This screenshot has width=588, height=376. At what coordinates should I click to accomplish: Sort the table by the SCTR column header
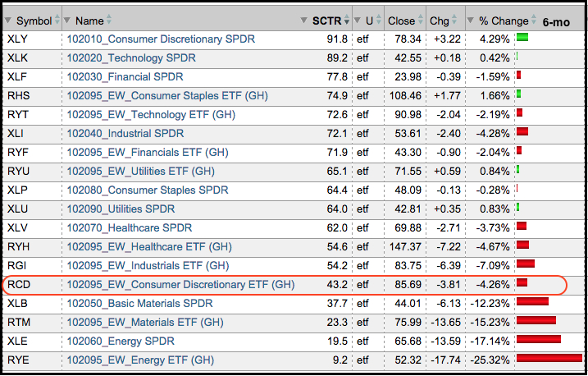329,20
